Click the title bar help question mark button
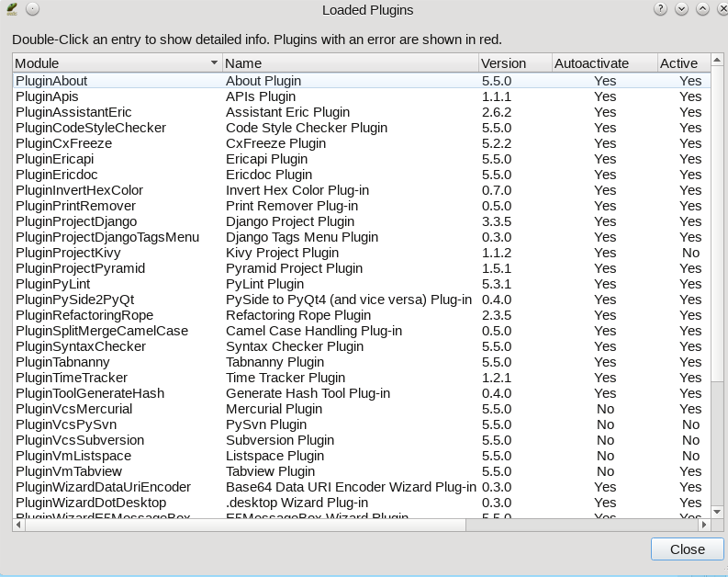 coord(660,9)
